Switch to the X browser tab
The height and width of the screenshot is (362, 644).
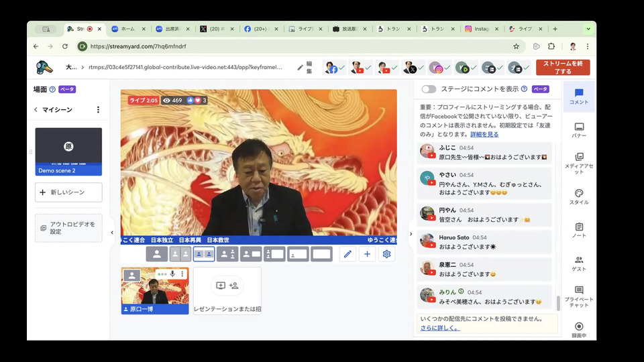click(x=217, y=29)
